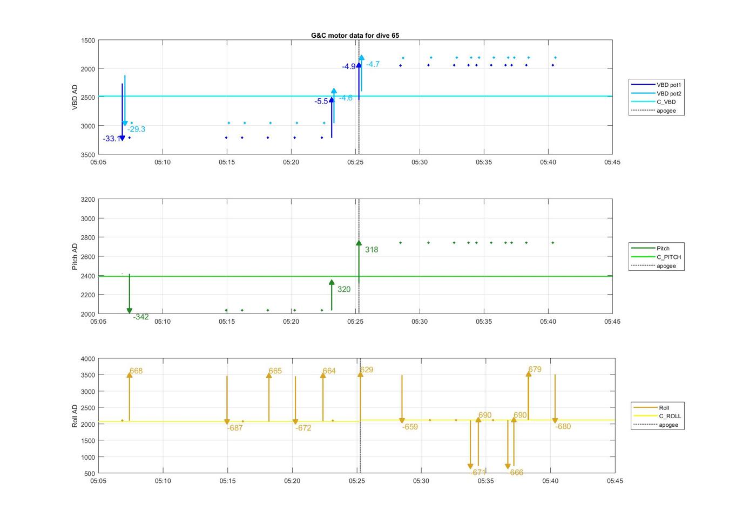Click the 'VBD AD' y-axis label

pyautogui.click(x=75, y=97)
